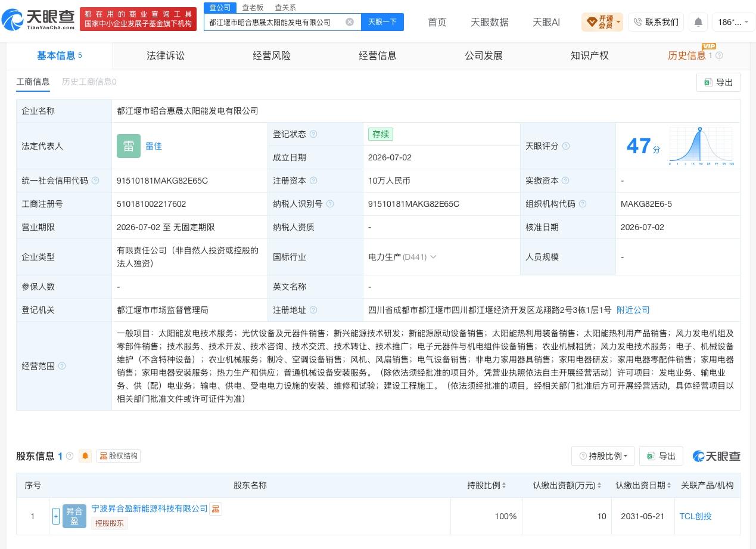Click the help icon next to 注册资本
The image size is (756, 549).
tap(313, 181)
